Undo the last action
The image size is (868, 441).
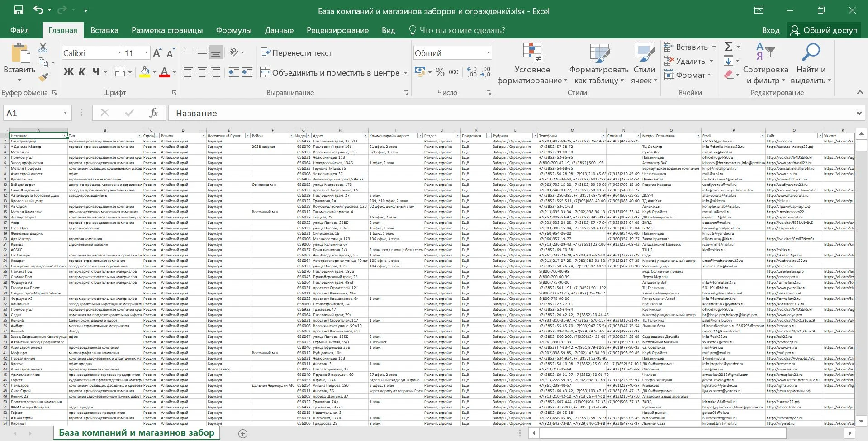click(38, 10)
